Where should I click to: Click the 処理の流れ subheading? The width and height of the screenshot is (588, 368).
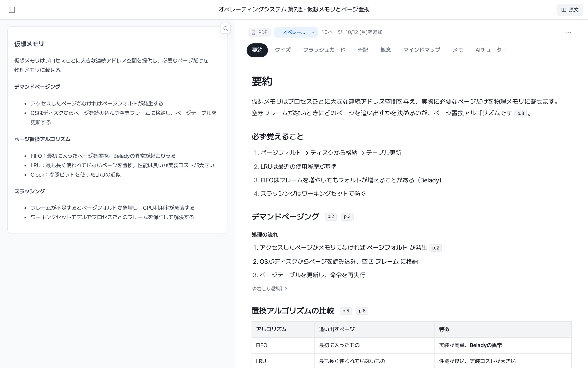point(265,235)
